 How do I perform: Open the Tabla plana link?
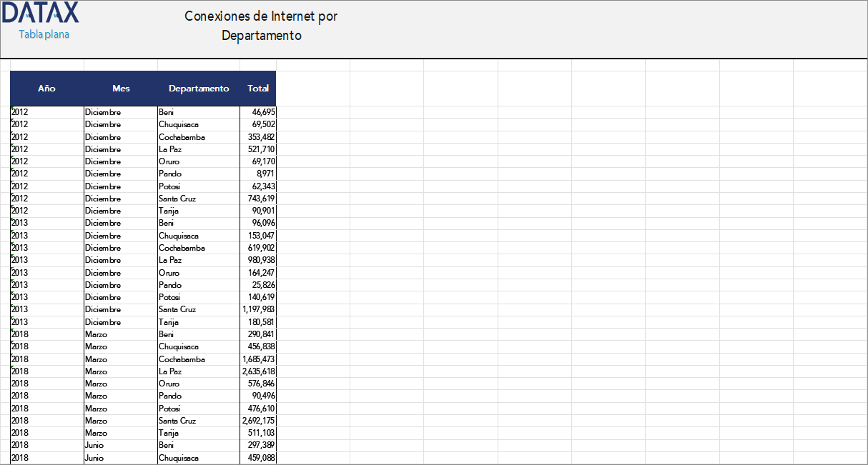pos(42,33)
